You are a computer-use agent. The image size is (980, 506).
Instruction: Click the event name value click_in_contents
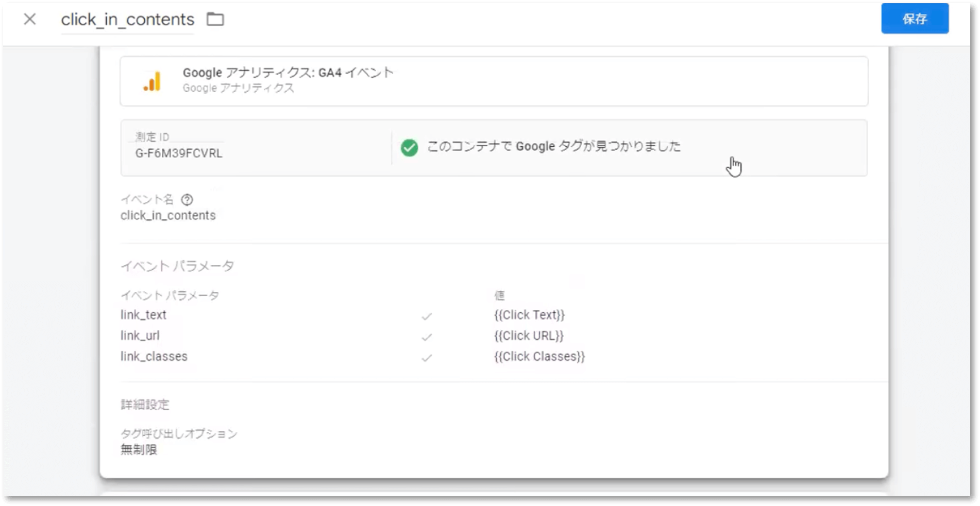pos(168,216)
